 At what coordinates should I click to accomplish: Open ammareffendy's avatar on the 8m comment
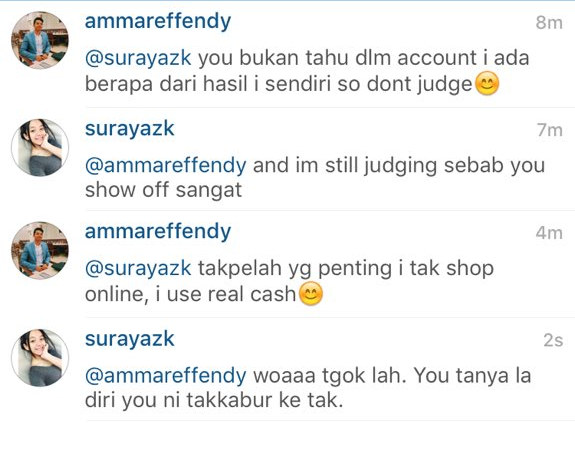40,40
